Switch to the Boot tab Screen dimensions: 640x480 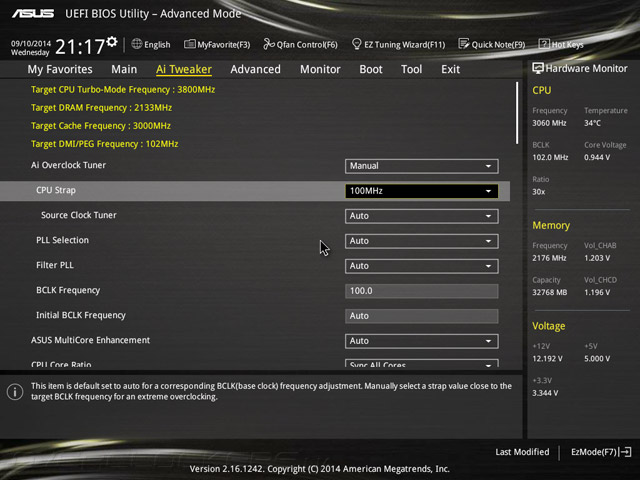371,69
